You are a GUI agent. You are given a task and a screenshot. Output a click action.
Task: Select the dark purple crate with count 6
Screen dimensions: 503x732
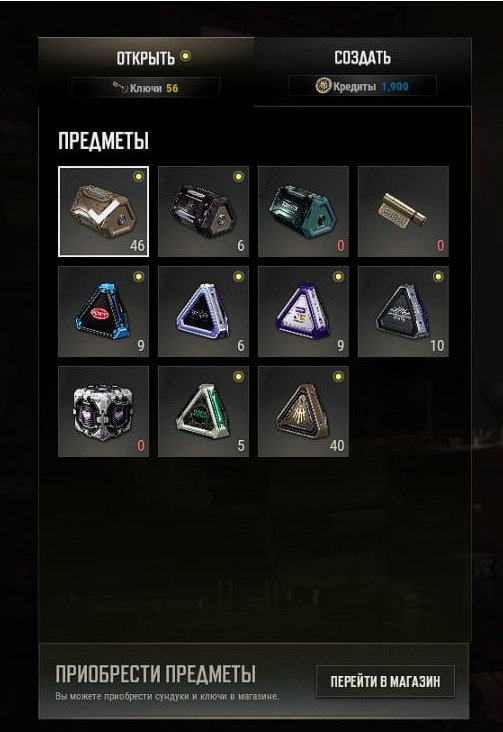click(x=203, y=211)
